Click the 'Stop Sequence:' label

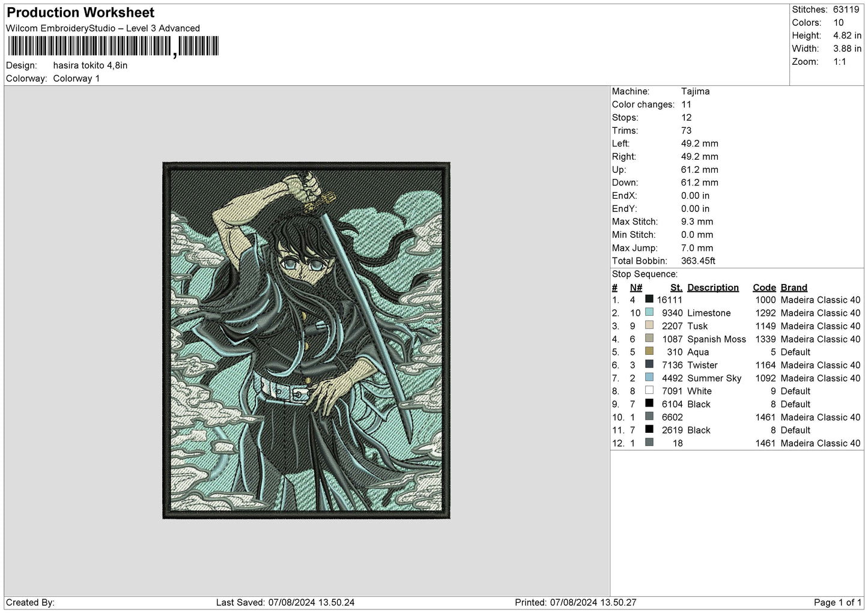(x=645, y=274)
